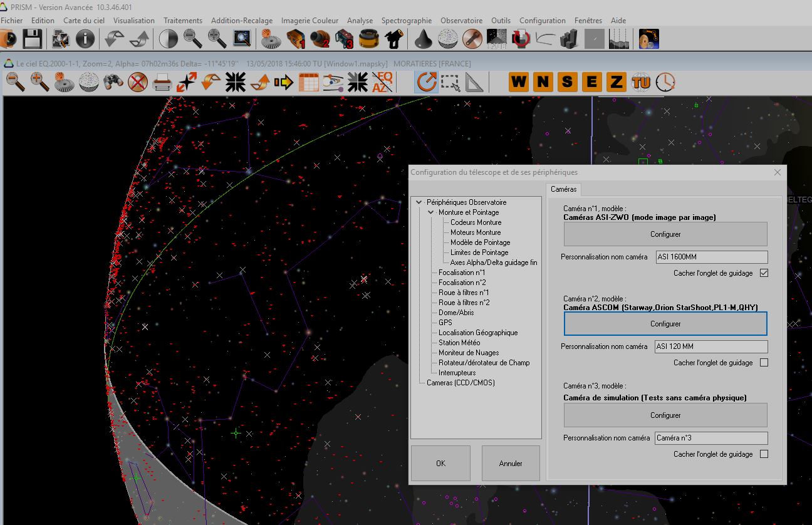Click the clock icon in sky toolbar
Image resolution: width=812 pixels, height=525 pixels.
(x=665, y=82)
